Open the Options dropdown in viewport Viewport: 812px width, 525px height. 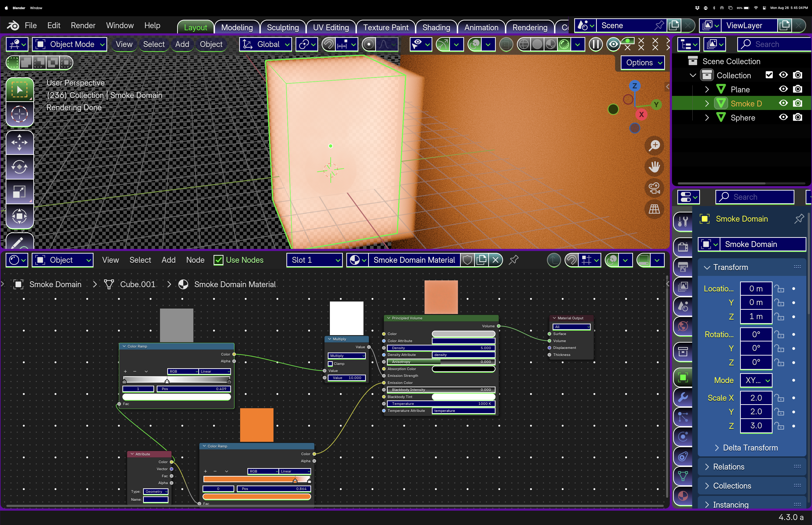643,63
